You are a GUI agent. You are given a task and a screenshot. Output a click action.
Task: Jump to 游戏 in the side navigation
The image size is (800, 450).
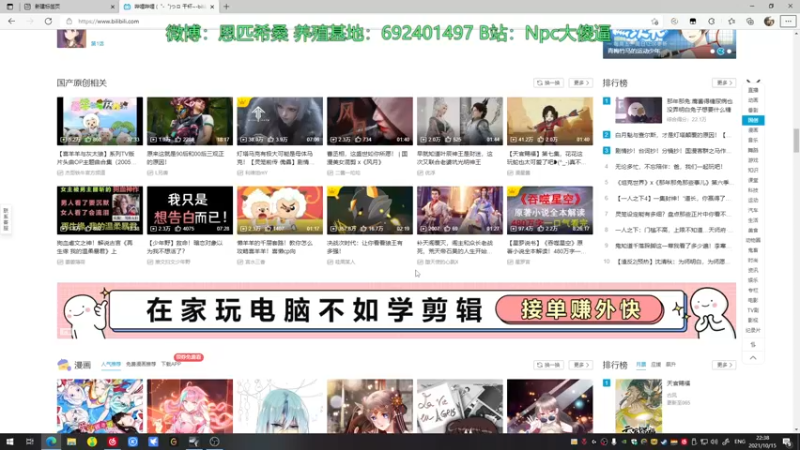[753, 160]
